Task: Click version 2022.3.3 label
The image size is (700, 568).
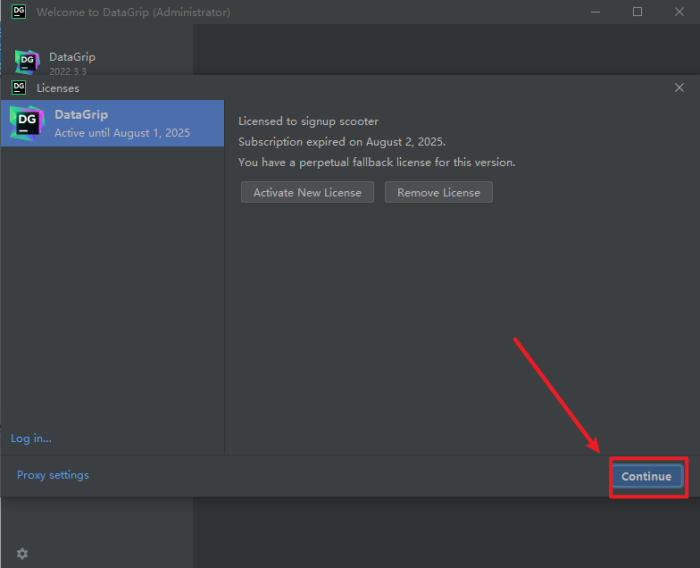Action: coord(68,71)
